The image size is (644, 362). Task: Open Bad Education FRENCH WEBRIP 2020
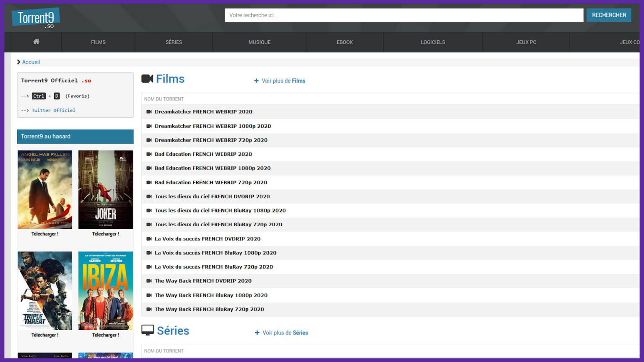click(203, 154)
